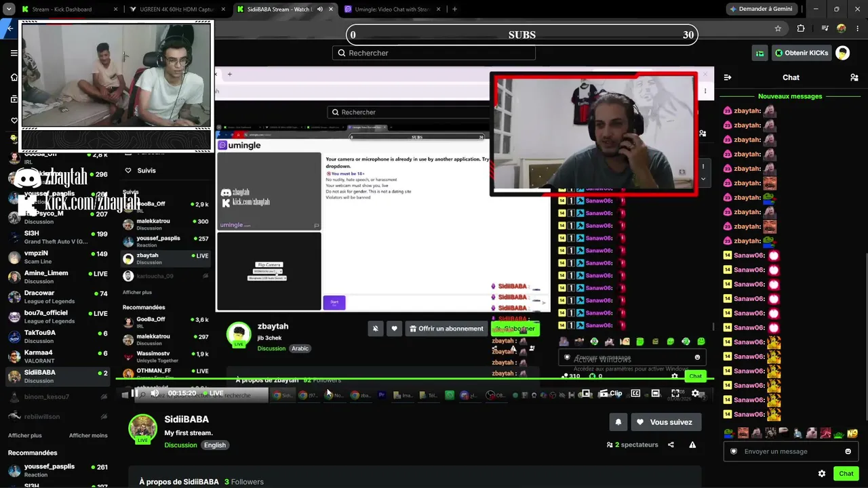
Task: Enter fullscreen on the video player
Action: coord(675,393)
